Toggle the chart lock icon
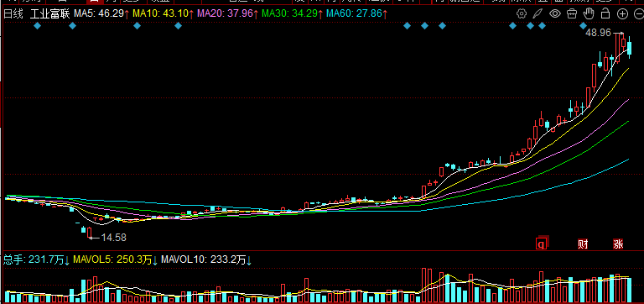The width and height of the screenshot is (644, 304). pyautogui.click(x=605, y=13)
